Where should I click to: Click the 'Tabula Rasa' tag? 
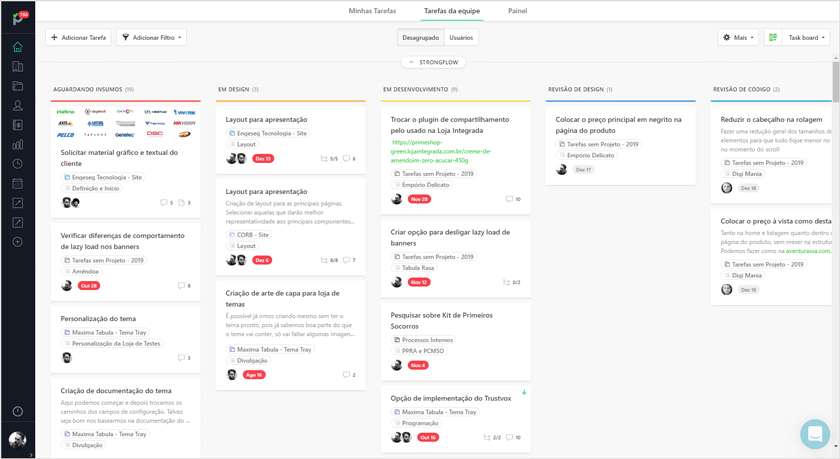[414, 268]
